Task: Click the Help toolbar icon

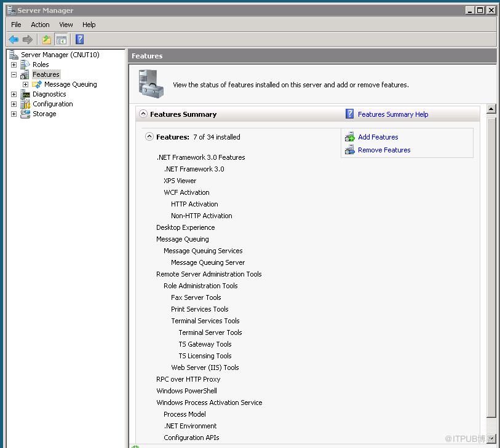Action: point(80,39)
